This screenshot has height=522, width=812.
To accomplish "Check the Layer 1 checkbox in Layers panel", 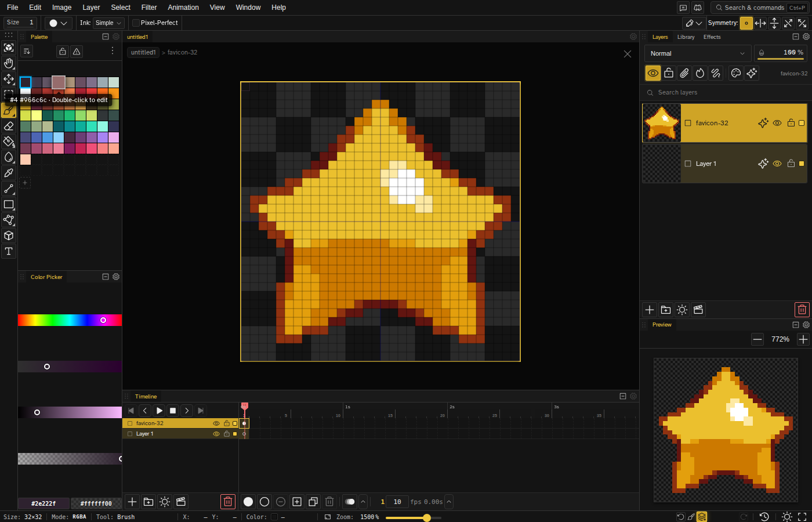I will click(x=688, y=164).
